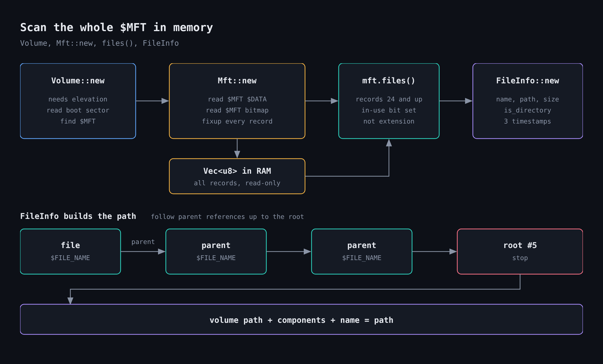The width and height of the screenshot is (603, 364).
Task: Click 'FileInfo builds the path' section heading
Action: pyautogui.click(x=78, y=216)
